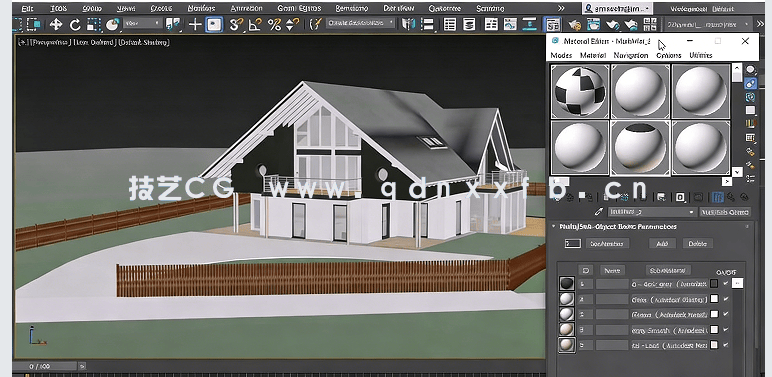This screenshot has height=377, width=772.
Task: Click the Spinner Snap icon
Action: coord(292,24)
